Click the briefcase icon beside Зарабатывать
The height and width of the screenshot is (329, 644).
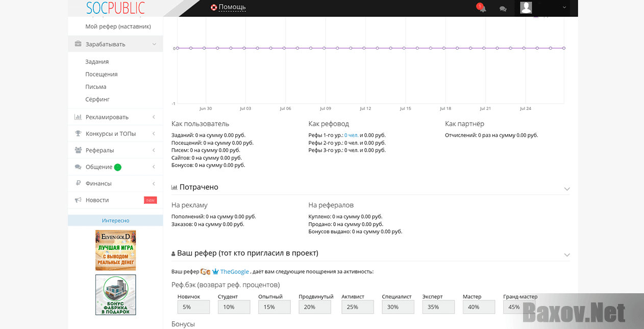point(78,44)
